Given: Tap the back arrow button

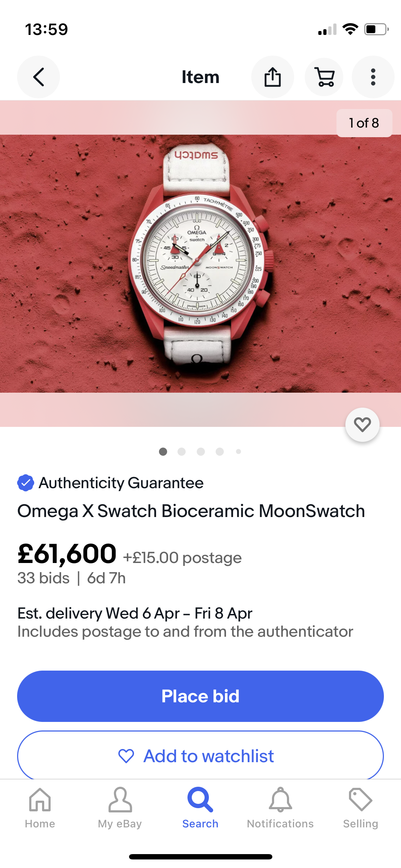Looking at the screenshot, I should pos(38,77).
